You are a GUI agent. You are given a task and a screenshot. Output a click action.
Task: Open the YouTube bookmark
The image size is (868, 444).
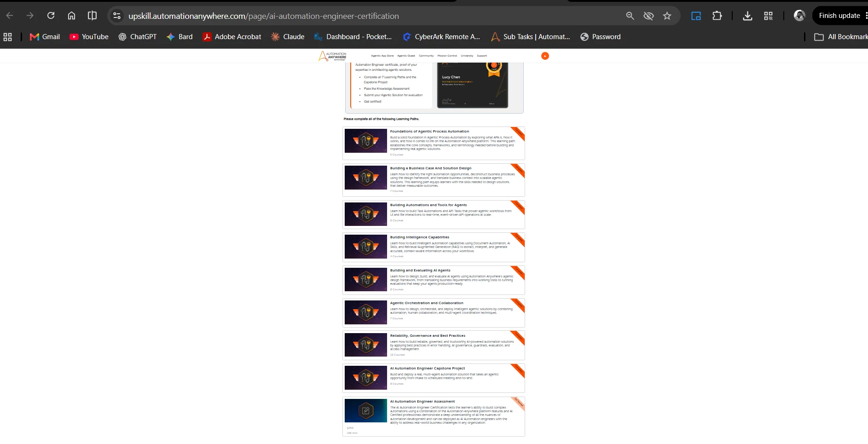pos(89,37)
